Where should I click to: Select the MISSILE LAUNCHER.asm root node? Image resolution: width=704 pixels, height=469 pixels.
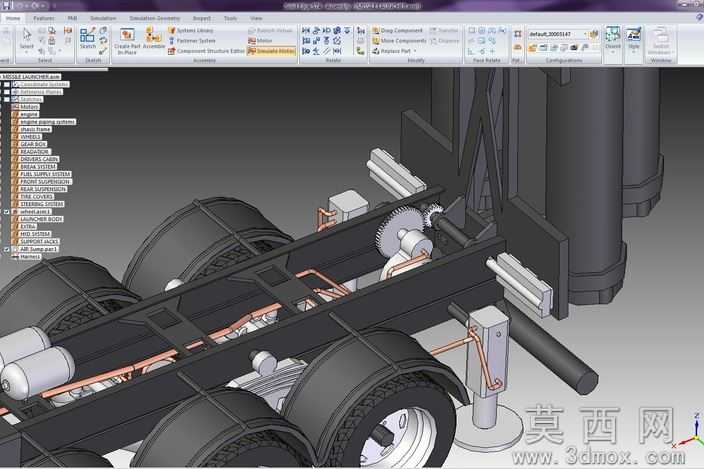point(31,77)
